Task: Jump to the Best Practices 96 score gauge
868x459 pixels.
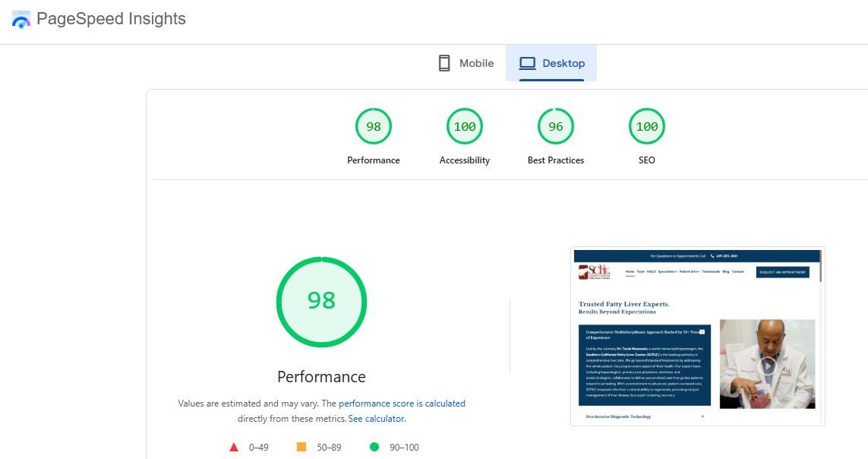Action: click(x=556, y=126)
